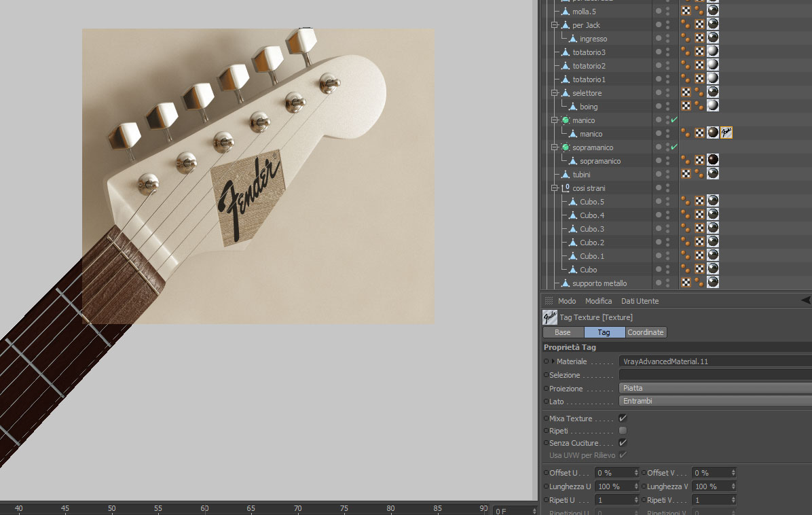This screenshot has height=515, width=812.
Task: Select the Fender texture tag on manico
Action: (x=726, y=132)
